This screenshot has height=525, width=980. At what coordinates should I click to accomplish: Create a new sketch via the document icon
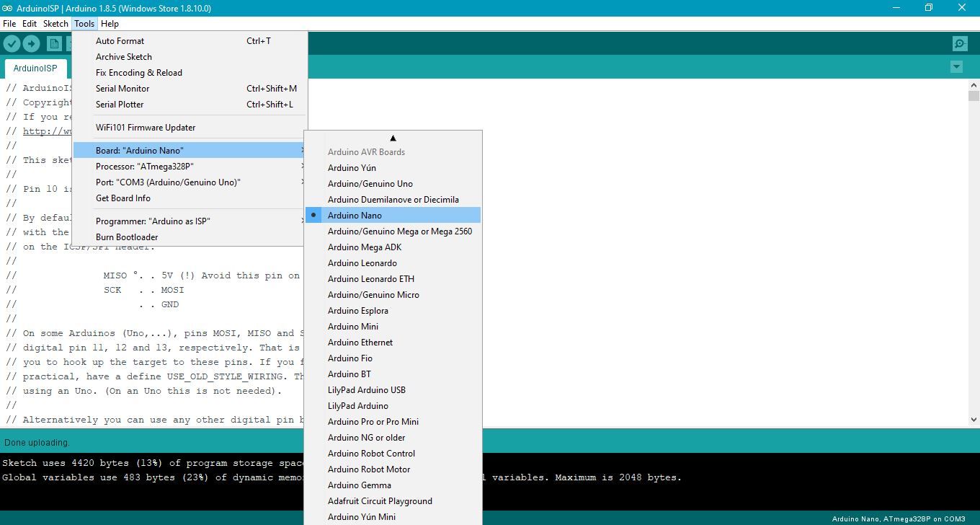(x=54, y=43)
